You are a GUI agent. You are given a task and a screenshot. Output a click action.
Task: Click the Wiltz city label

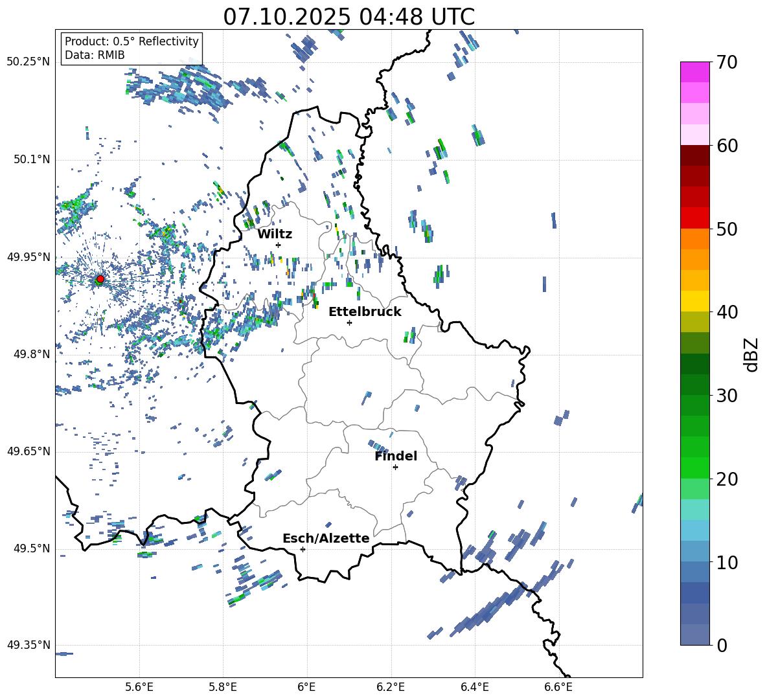275,234
